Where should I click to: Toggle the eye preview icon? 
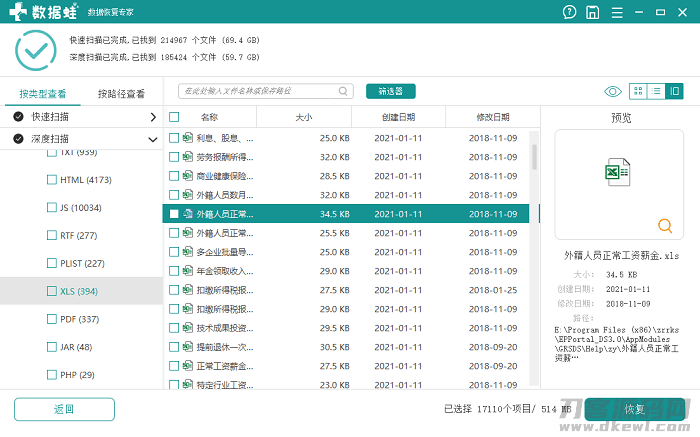[612, 92]
